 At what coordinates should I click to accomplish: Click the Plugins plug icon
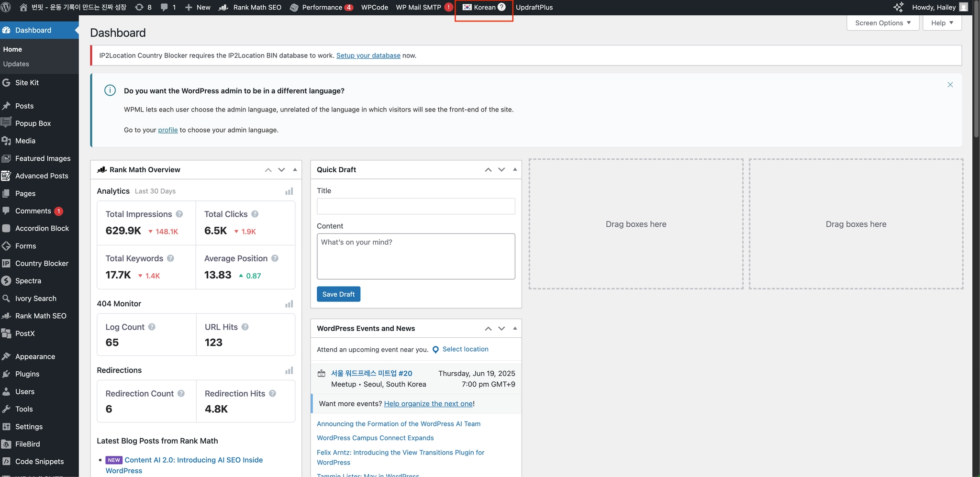[x=6, y=374]
